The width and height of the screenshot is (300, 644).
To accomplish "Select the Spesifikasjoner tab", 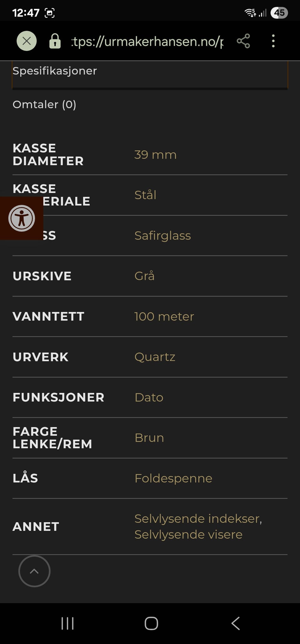I will point(55,71).
